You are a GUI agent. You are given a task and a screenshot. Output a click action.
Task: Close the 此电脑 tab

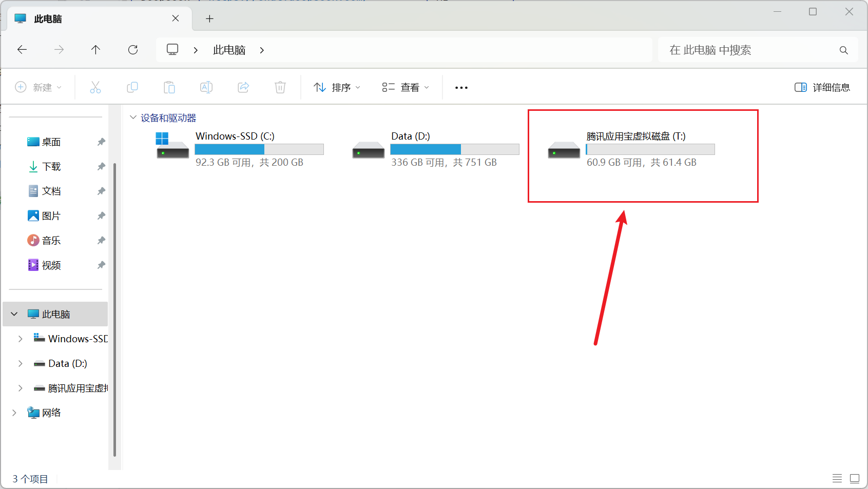(x=176, y=18)
